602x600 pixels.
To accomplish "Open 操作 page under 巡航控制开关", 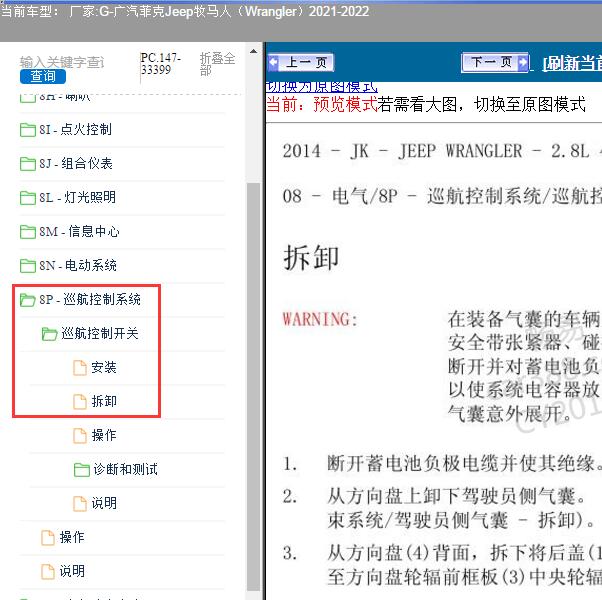I will click(104, 435).
